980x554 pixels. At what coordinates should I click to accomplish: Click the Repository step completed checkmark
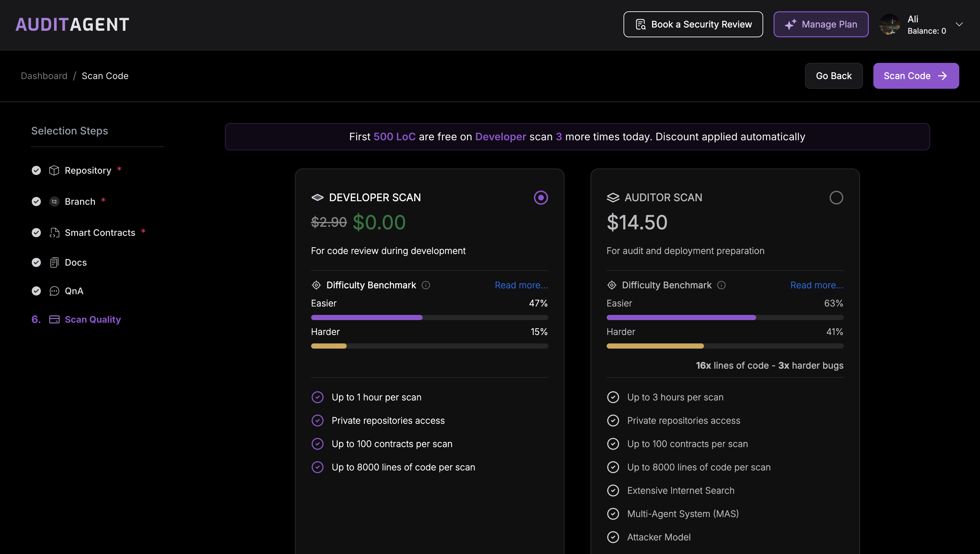(36, 170)
